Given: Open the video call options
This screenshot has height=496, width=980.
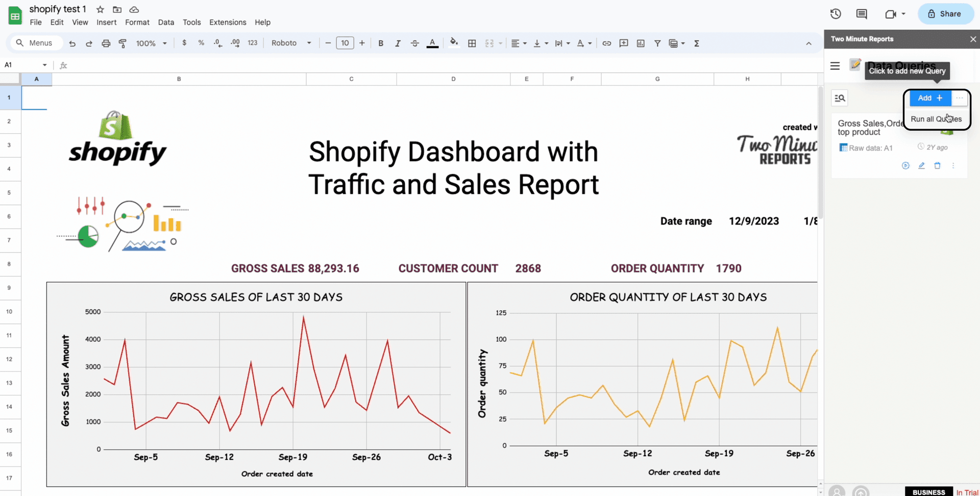Looking at the screenshot, I should (895, 14).
